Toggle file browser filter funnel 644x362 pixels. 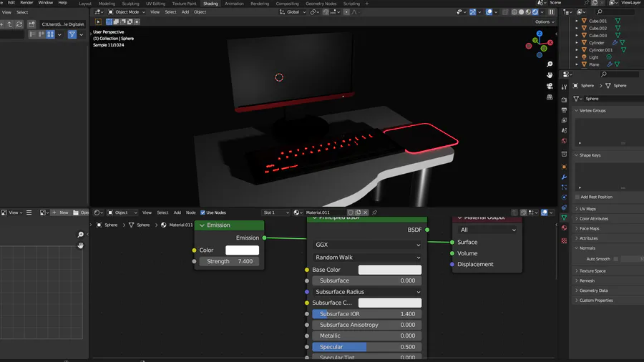(x=72, y=34)
